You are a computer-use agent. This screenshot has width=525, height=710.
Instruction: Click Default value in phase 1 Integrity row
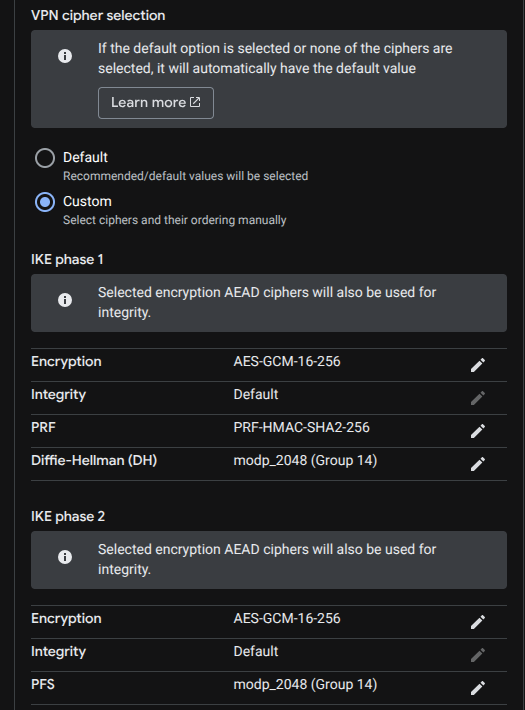[x=255, y=394]
